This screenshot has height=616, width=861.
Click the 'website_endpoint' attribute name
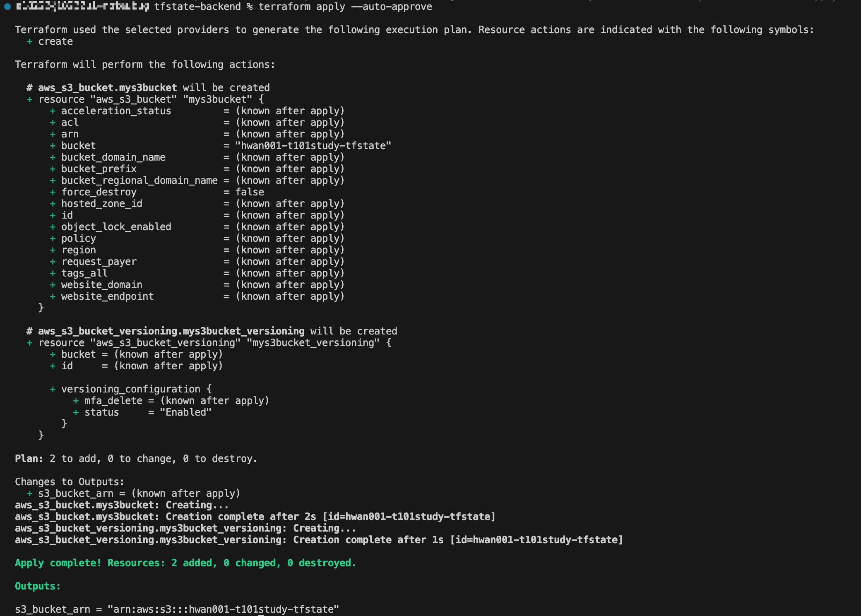107,296
